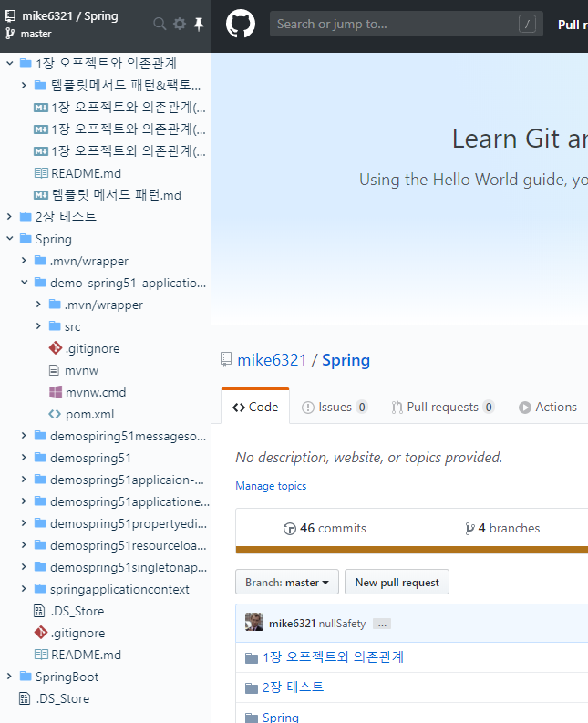Click the commits history clock icon
Image resolution: width=588 pixels, height=723 pixels.
(x=289, y=529)
